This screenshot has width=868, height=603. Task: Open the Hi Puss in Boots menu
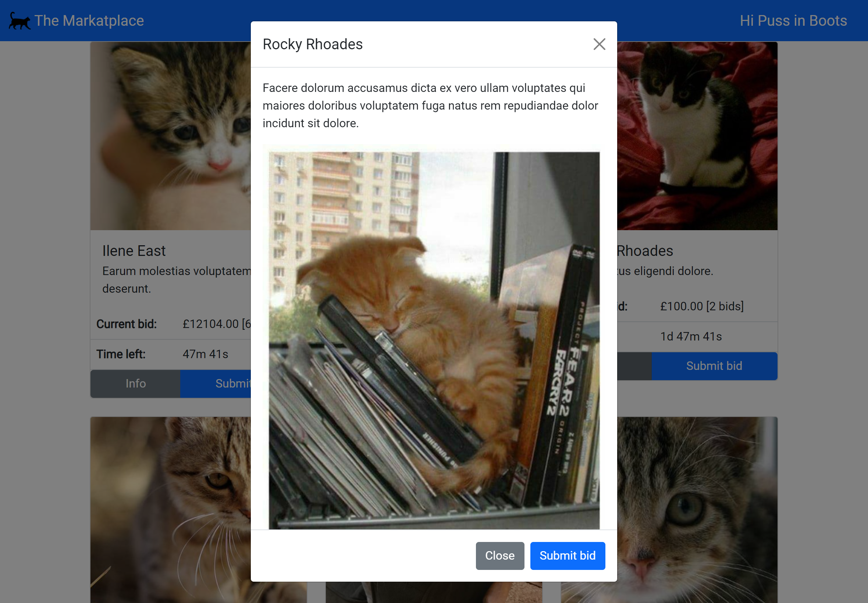coord(793,21)
